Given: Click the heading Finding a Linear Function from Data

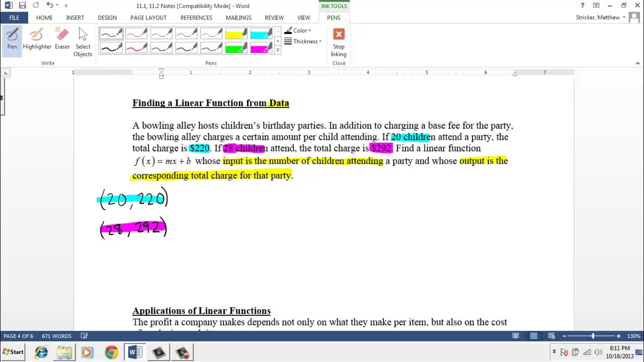Looking at the screenshot, I should [x=211, y=103].
